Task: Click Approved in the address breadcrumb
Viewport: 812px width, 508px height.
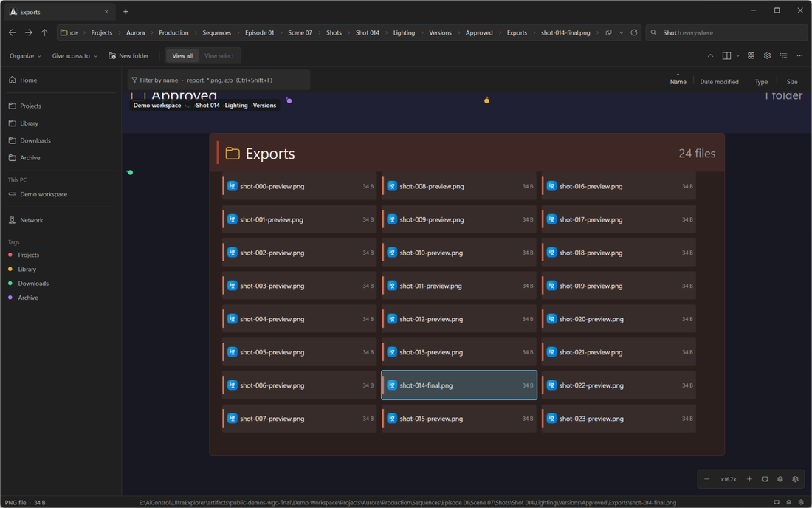Action: pyautogui.click(x=479, y=32)
